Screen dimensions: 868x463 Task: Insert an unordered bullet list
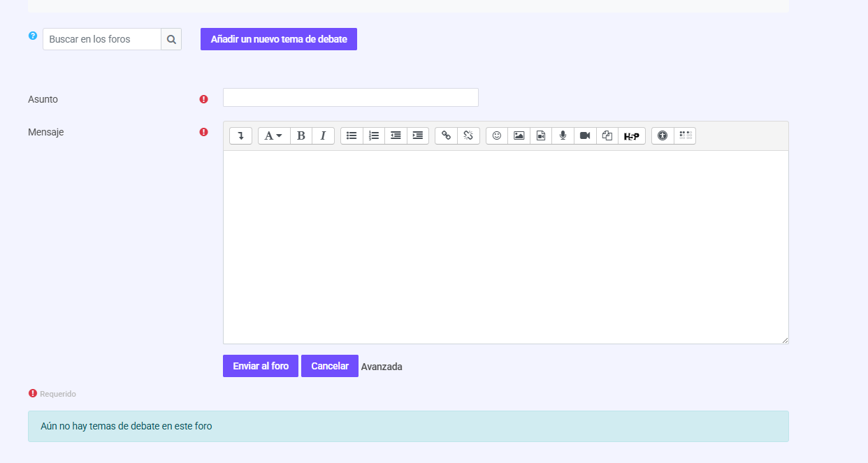tap(352, 135)
